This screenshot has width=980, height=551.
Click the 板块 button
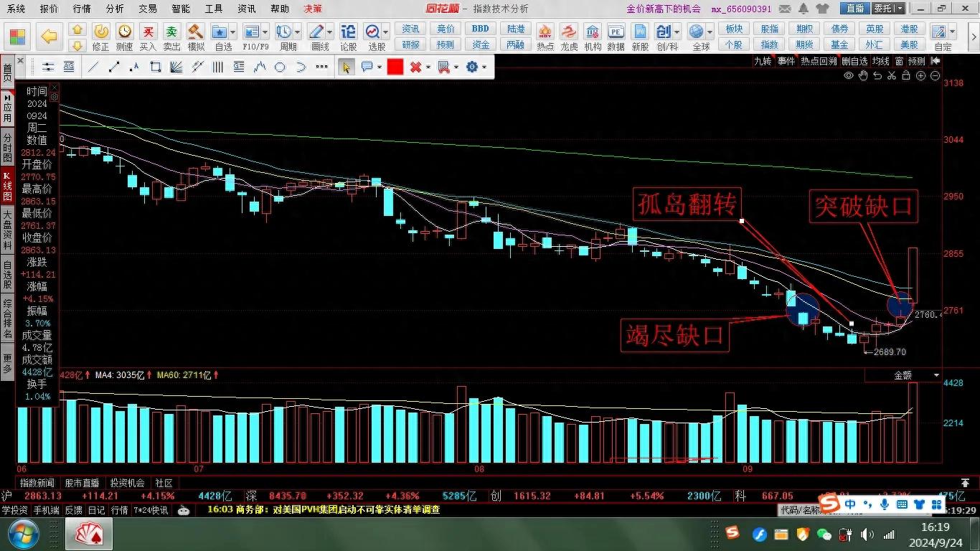pyautogui.click(x=734, y=29)
